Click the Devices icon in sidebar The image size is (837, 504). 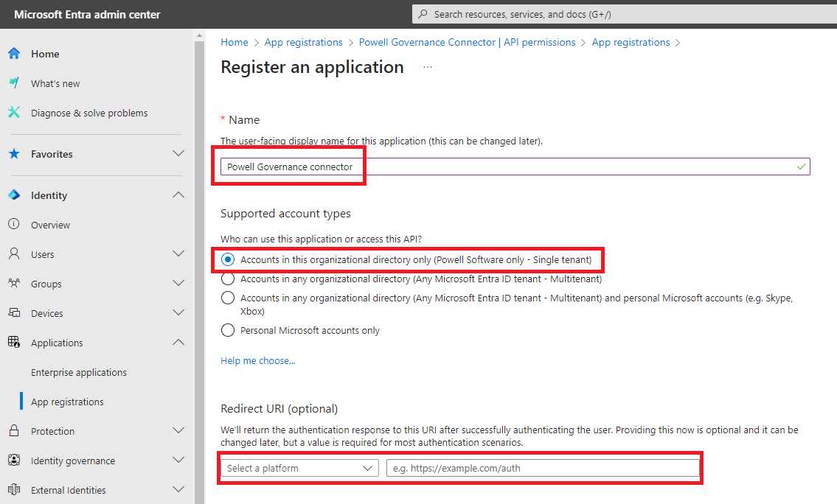[x=15, y=312]
